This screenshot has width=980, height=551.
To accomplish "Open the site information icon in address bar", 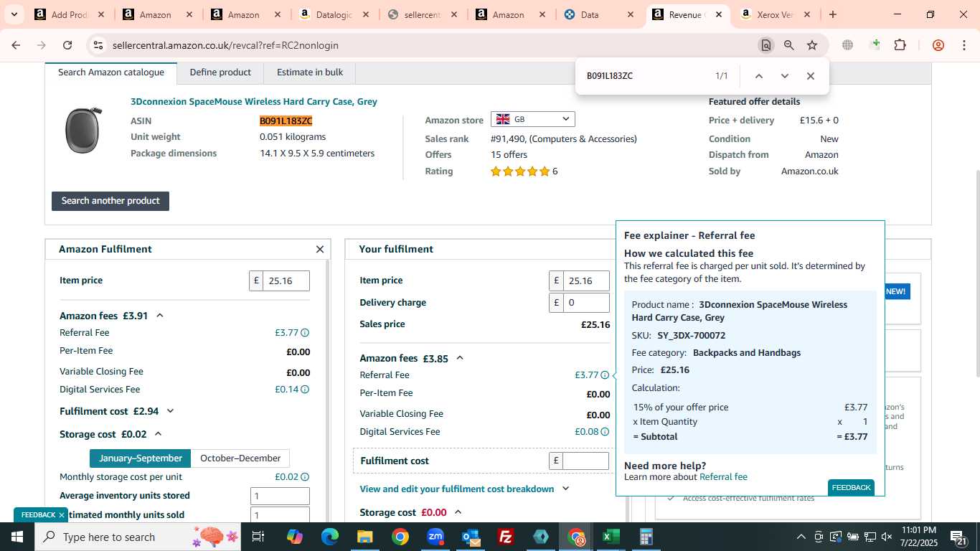I will 98,45.
